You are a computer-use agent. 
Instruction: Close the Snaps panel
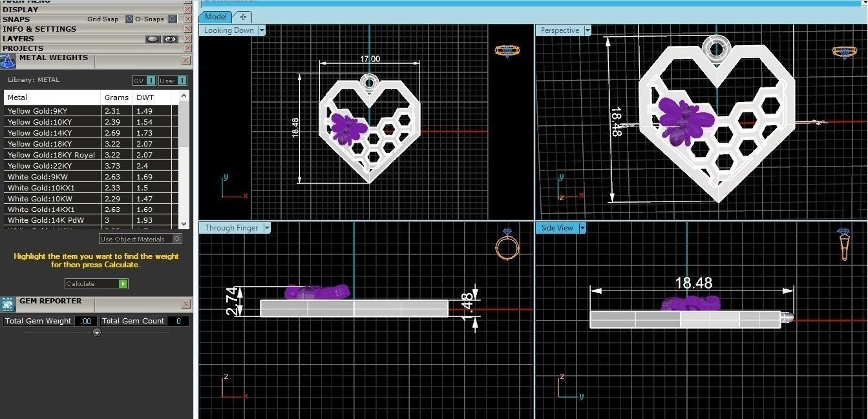click(x=187, y=19)
